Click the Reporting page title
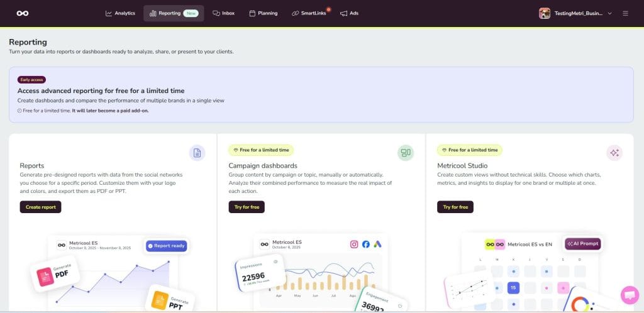 tap(28, 42)
